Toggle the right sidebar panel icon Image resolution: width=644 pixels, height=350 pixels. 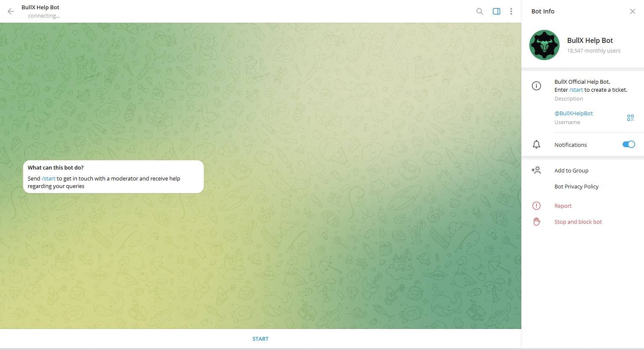[496, 11]
